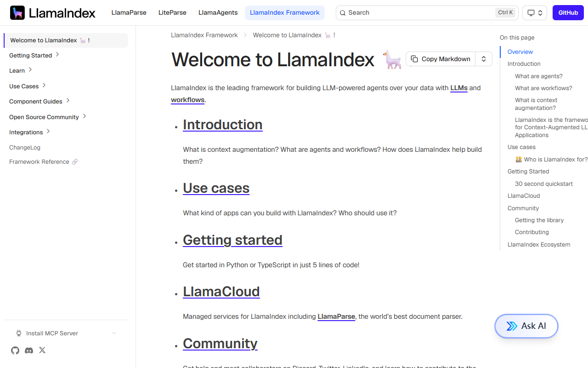Viewport: 588px width, 368px height.
Task: Open the Community heading link
Action: pos(220,344)
